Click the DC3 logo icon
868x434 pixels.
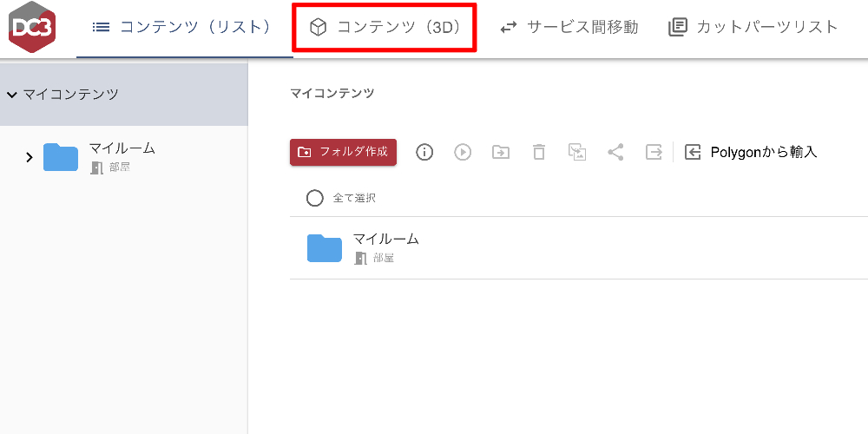pyautogui.click(x=32, y=27)
